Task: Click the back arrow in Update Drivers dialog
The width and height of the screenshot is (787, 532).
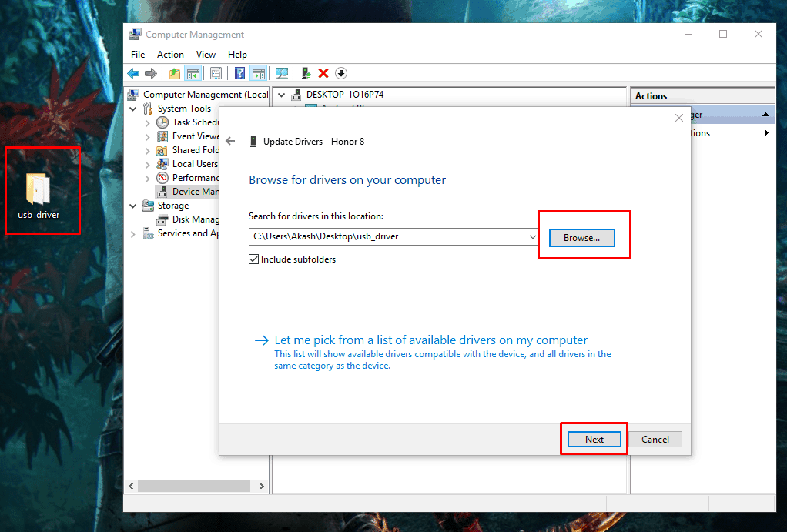Action: click(230, 141)
